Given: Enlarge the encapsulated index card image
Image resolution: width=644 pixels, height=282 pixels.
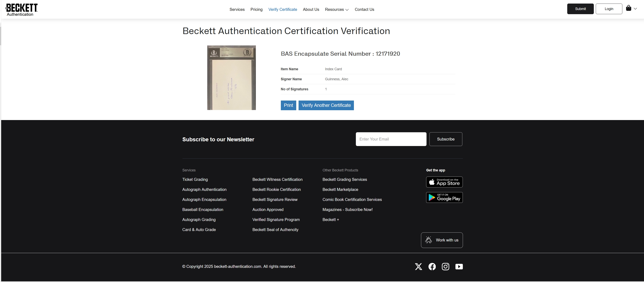Looking at the screenshot, I should [231, 78].
